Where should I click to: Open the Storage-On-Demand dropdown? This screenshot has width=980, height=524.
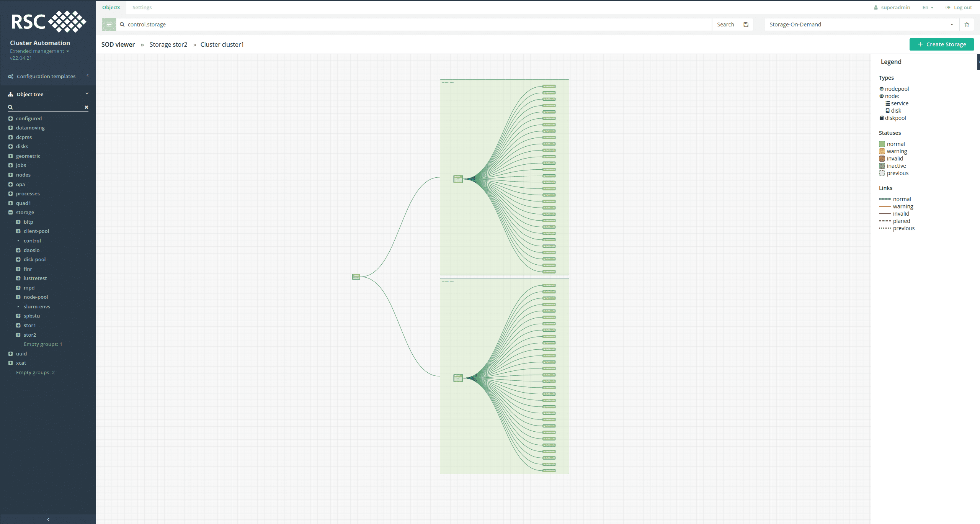click(x=952, y=24)
